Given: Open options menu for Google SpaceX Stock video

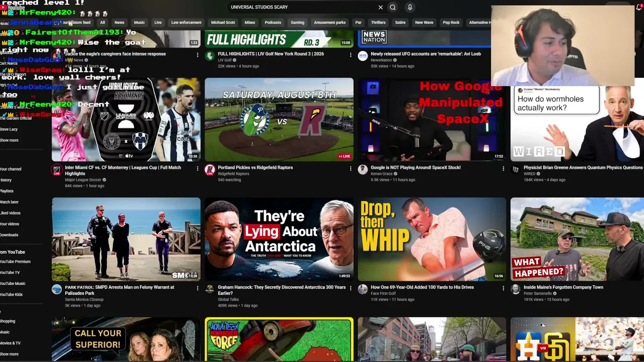Looking at the screenshot, I should (503, 168).
